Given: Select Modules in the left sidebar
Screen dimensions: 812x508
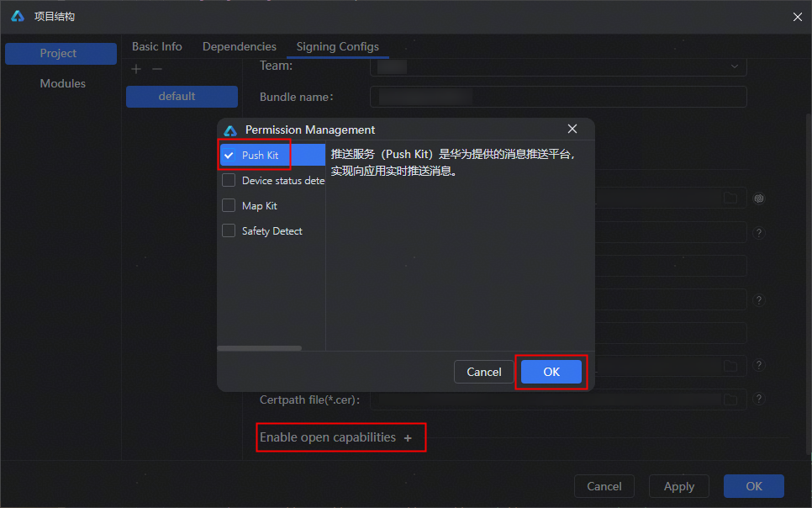Looking at the screenshot, I should point(63,83).
